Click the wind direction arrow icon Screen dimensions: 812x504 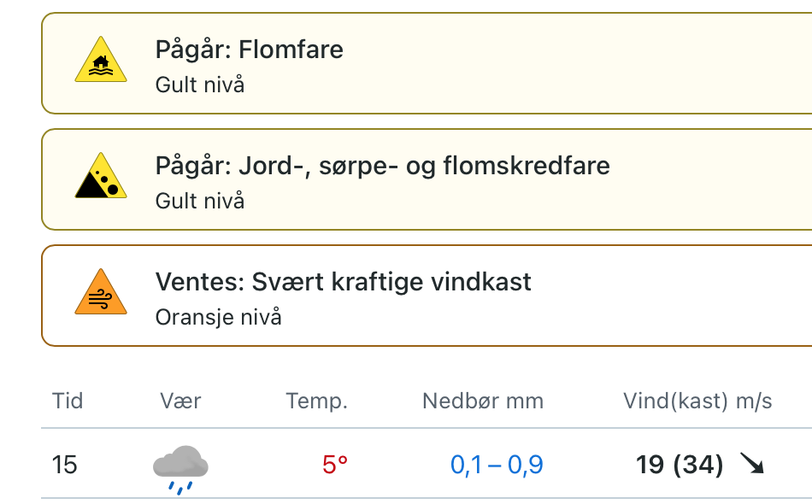coord(752,465)
